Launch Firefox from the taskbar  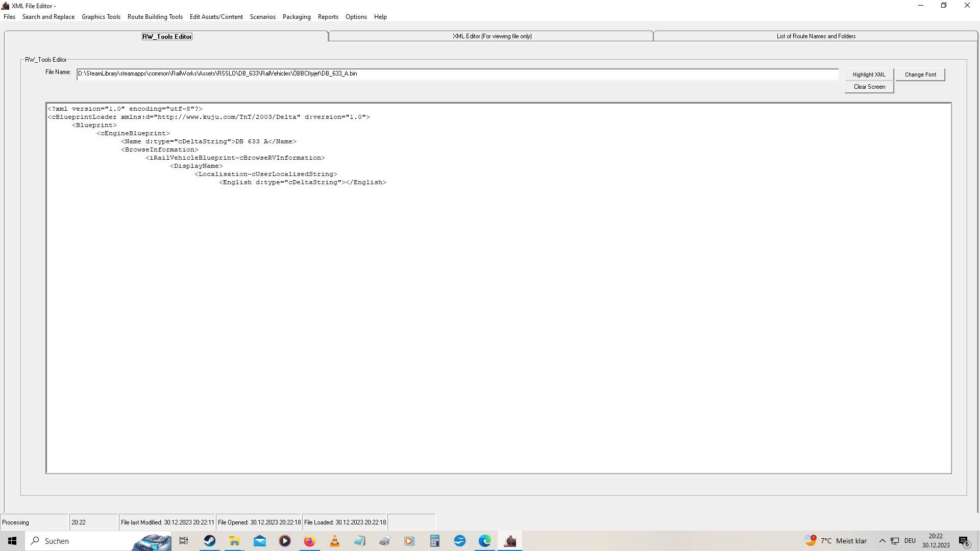310,541
